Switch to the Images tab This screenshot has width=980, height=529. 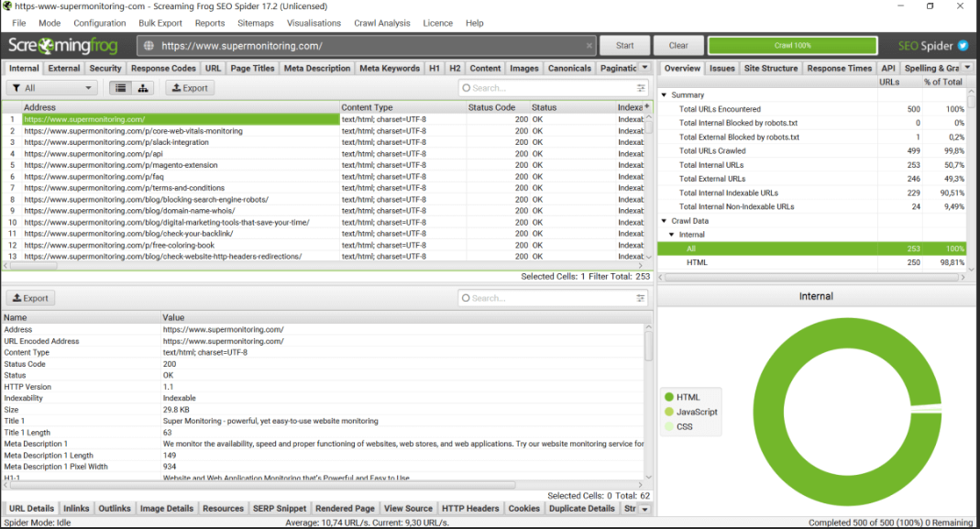click(523, 68)
